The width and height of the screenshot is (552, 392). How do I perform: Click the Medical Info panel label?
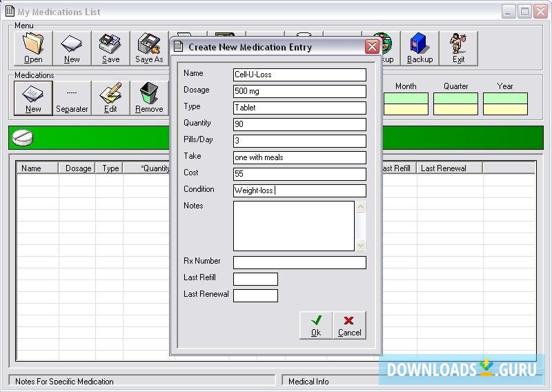308,382
